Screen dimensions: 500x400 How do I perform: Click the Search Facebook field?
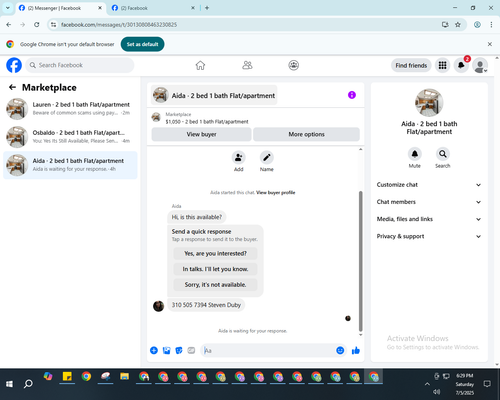click(x=80, y=65)
